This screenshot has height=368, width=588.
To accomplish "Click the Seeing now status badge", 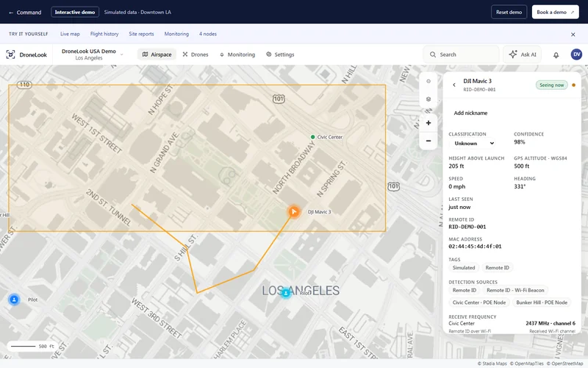I will click(x=552, y=85).
